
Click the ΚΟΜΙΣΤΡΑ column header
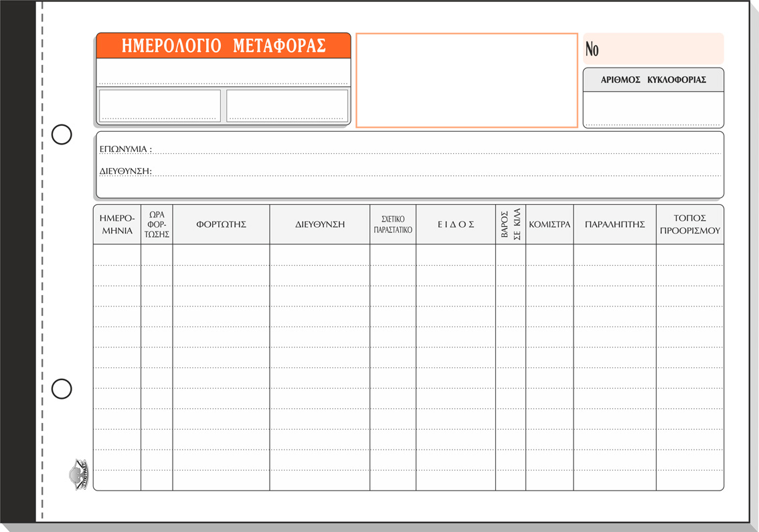click(x=550, y=224)
